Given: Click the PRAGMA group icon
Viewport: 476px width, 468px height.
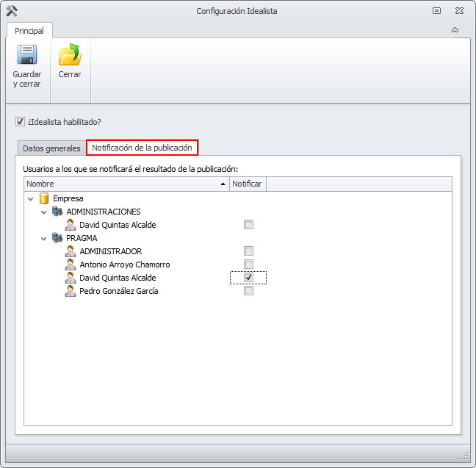Looking at the screenshot, I should [57, 238].
